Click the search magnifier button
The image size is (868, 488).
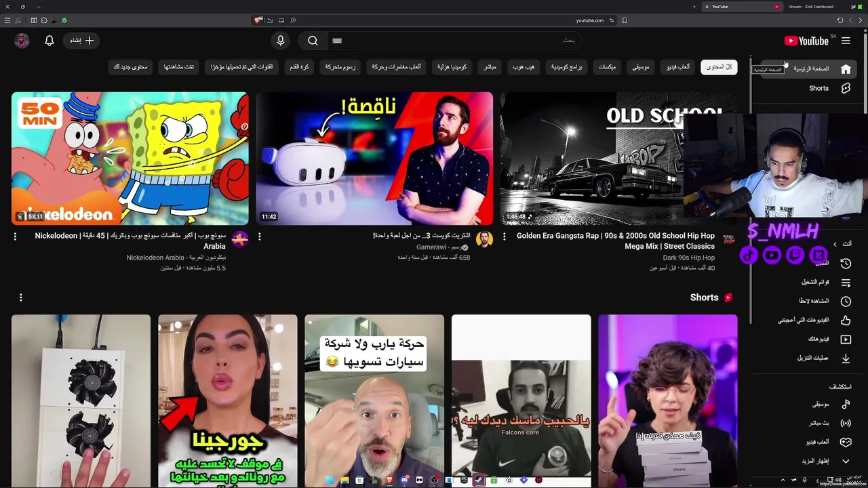(x=313, y=41)
